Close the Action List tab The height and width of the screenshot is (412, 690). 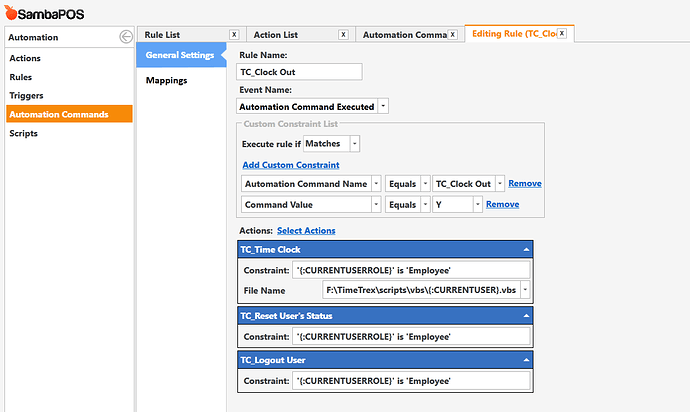(343, 34)
